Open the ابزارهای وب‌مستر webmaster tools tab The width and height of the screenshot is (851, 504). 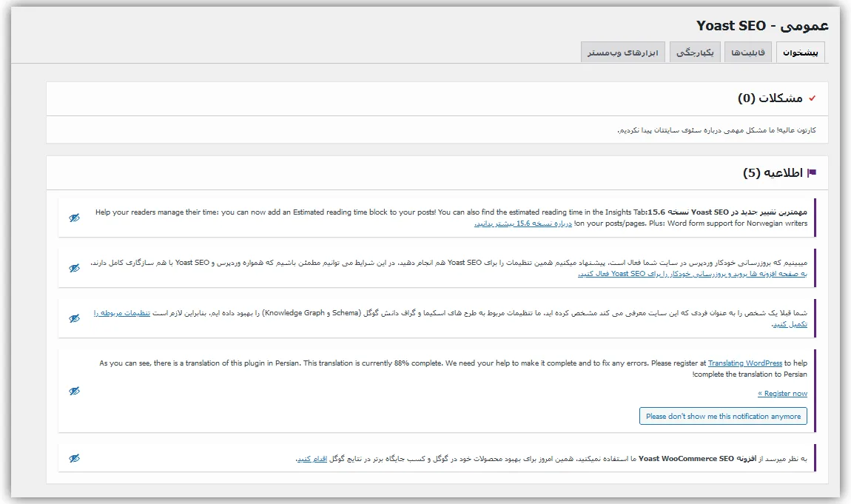(622, 53)
